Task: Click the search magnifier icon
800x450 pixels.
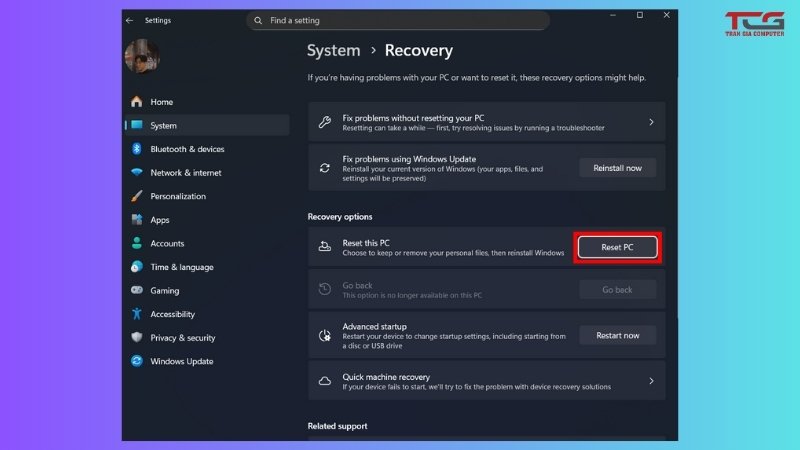Action: (x=258, y=20)
